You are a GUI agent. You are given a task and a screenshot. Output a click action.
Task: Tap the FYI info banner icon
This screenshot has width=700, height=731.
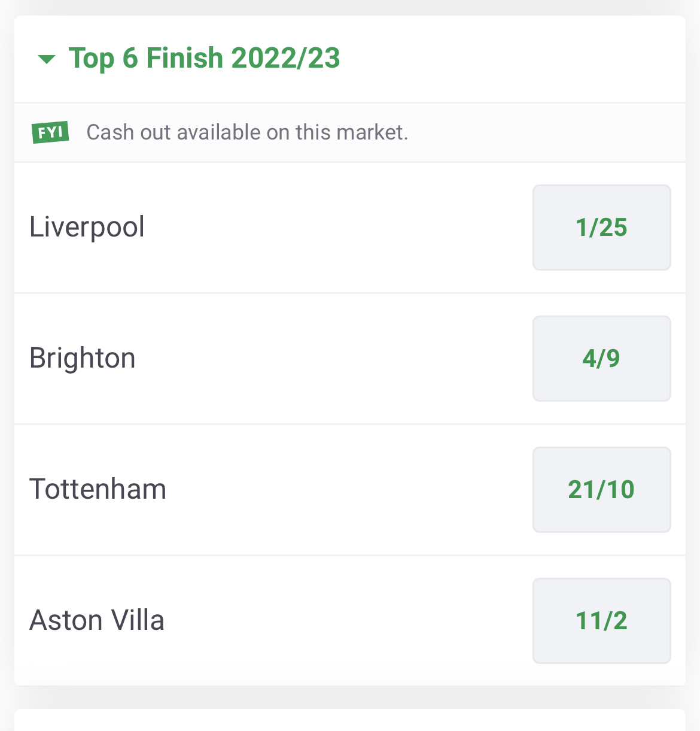click(50, 132)
